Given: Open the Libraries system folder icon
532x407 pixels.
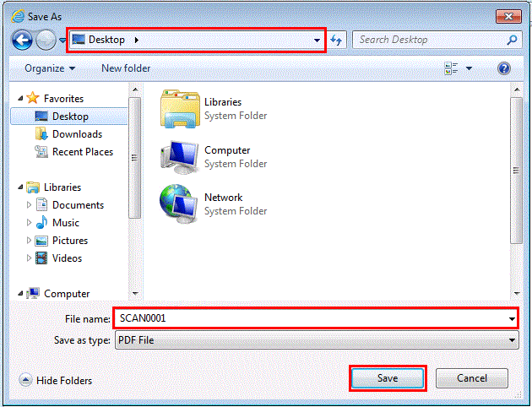Looking at the screenshot, I should tap(179, 109).
